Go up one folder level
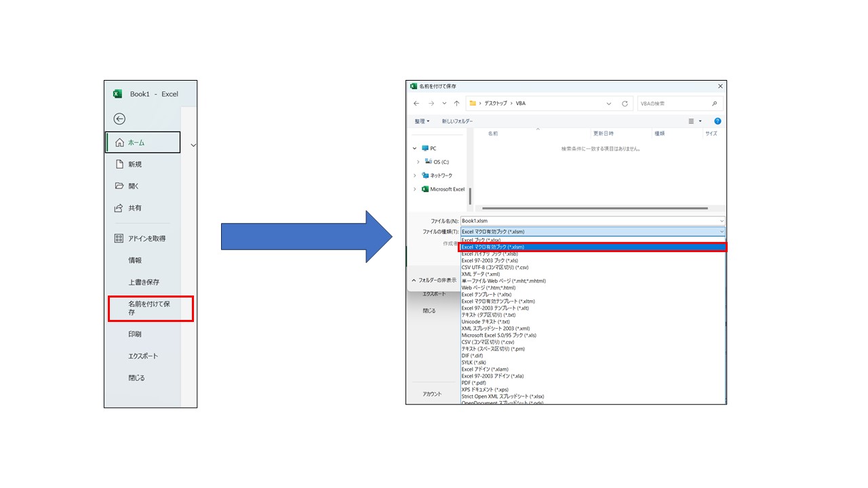The height and width of the screenshot is (488, 868). click(x=456, y=104)
